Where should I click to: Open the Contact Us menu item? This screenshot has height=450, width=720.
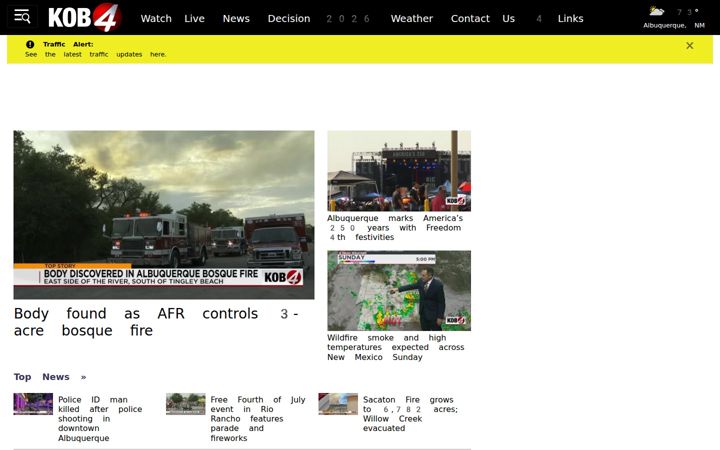pyautogui.click(x=483, y=18)
